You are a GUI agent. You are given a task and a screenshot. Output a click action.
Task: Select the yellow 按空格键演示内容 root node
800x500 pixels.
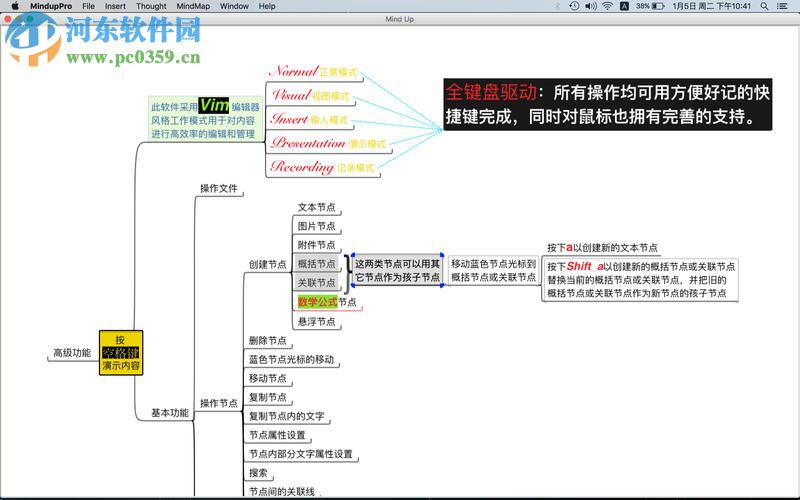[x=121, y=353]
